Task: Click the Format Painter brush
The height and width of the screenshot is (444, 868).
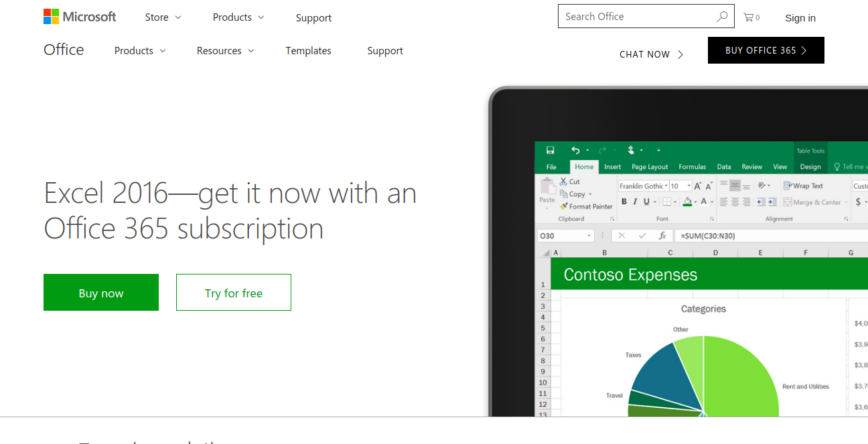Action: point(563,206)
